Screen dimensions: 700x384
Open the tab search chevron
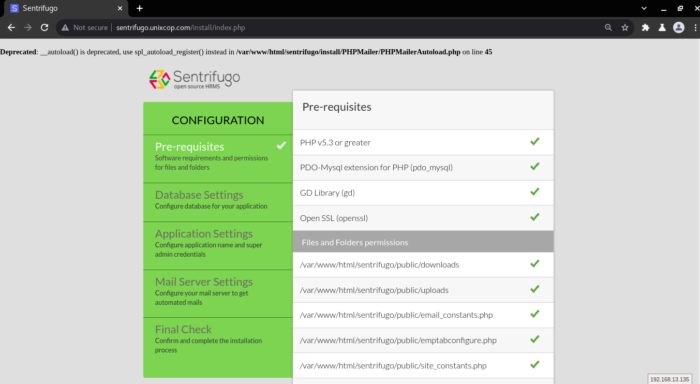[x=644, y=8]
